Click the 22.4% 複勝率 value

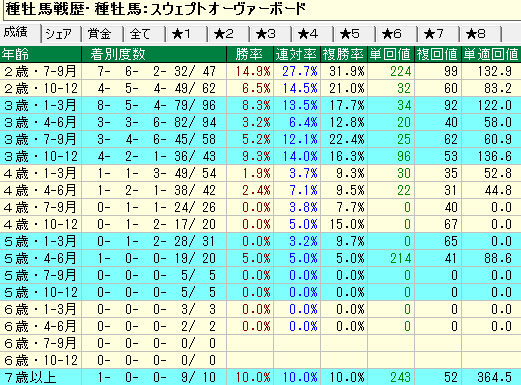347,139
